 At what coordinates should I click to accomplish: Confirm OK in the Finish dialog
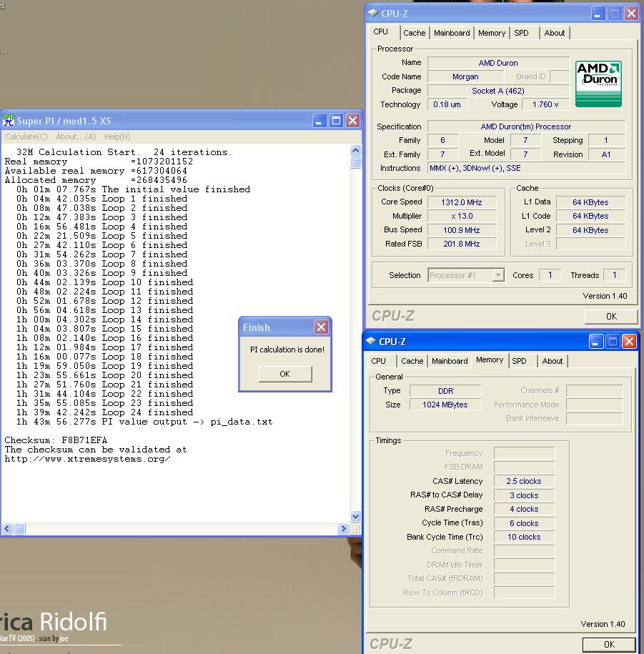pyautogui.click(x=285, y=374)
